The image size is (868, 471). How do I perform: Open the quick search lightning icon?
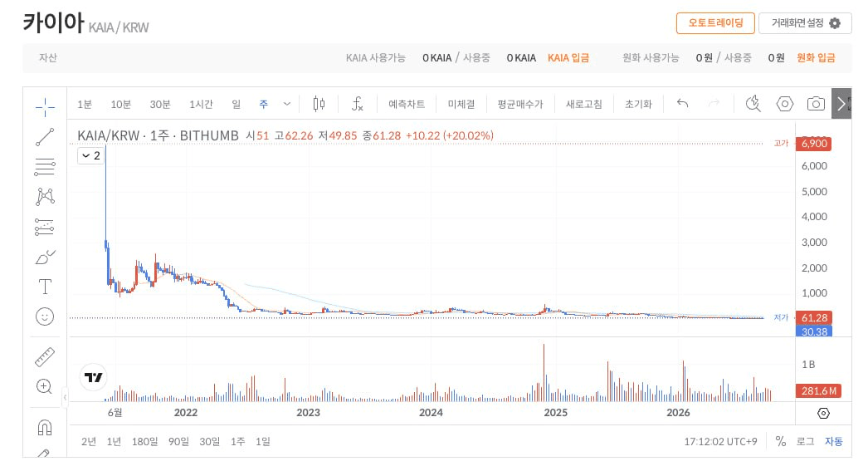[753, 104]
